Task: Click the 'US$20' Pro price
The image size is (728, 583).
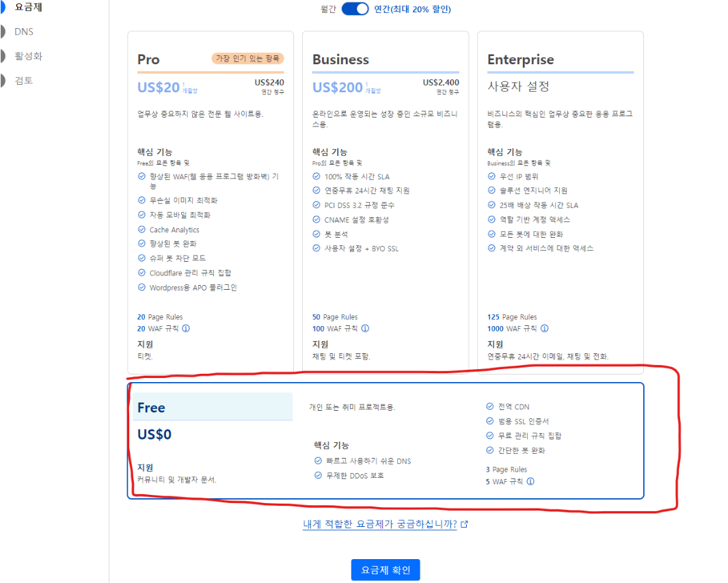Action: (x=159, y=87)
